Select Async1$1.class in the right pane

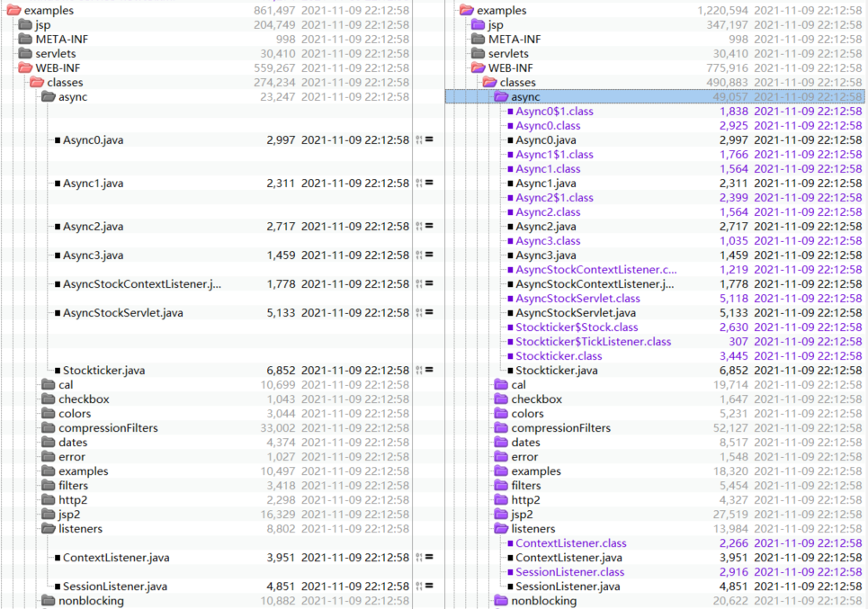[x=555, y=155]
